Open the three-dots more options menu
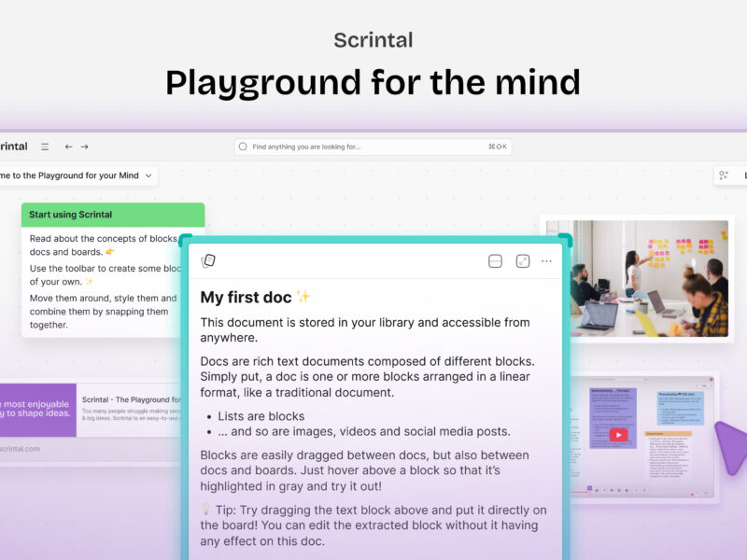The image size is (747, 560). pos(546,261)
